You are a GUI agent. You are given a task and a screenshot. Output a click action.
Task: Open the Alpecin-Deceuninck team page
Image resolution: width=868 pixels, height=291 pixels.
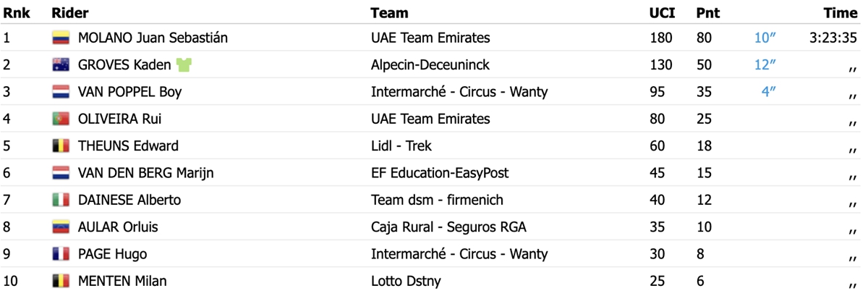430,64
